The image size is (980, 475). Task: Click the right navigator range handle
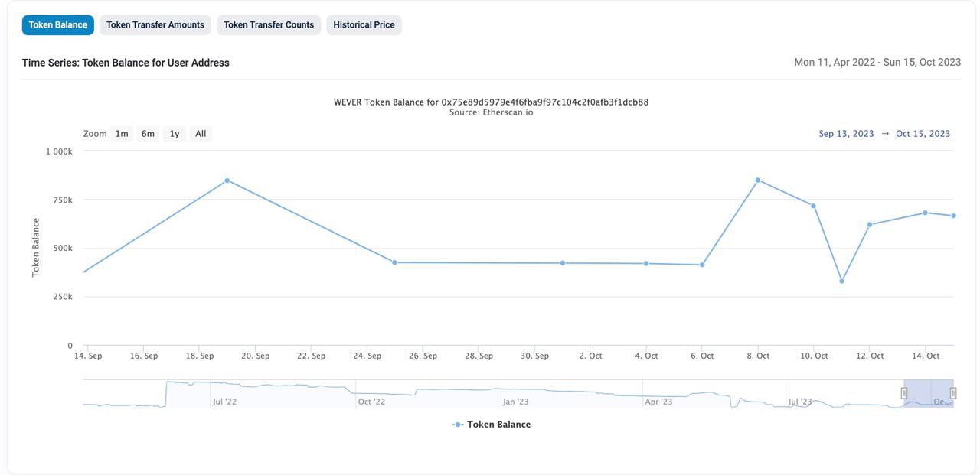click(x=953, y=393)
